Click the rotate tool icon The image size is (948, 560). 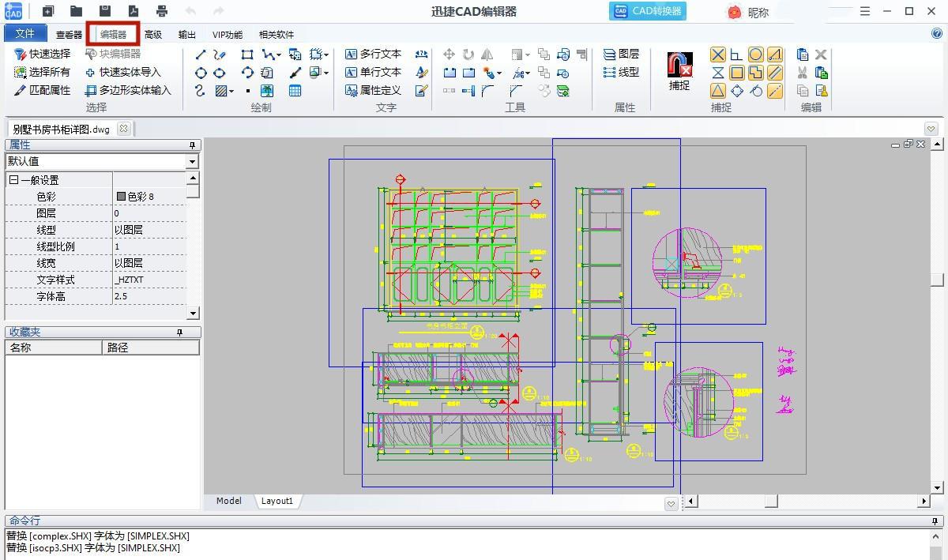(468, 54)
